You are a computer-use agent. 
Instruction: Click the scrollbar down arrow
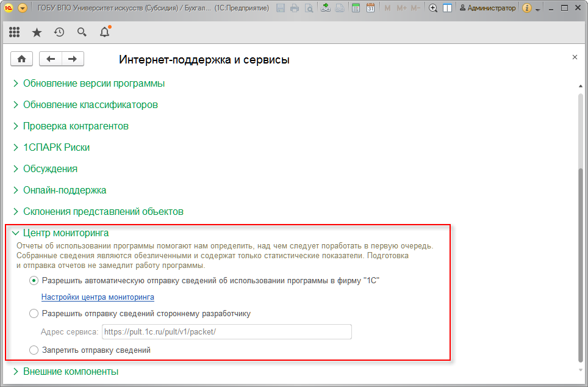(581, 371)
